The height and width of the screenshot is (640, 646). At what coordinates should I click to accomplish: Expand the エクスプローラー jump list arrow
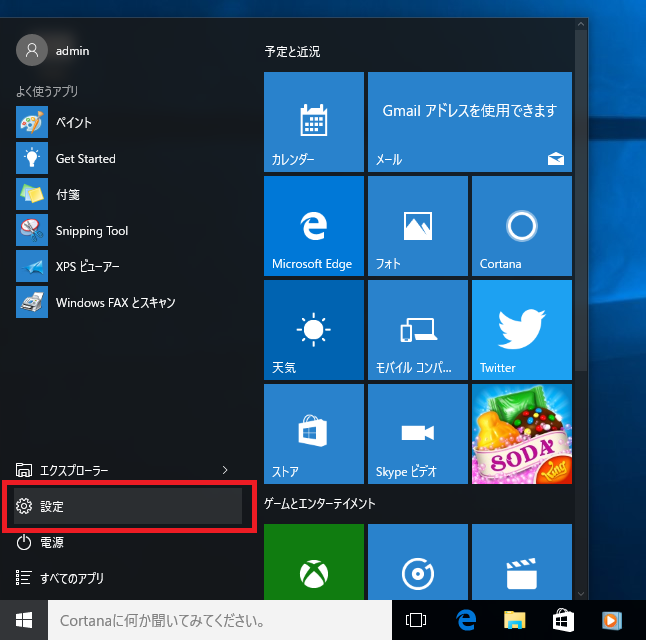coord(225,469)
